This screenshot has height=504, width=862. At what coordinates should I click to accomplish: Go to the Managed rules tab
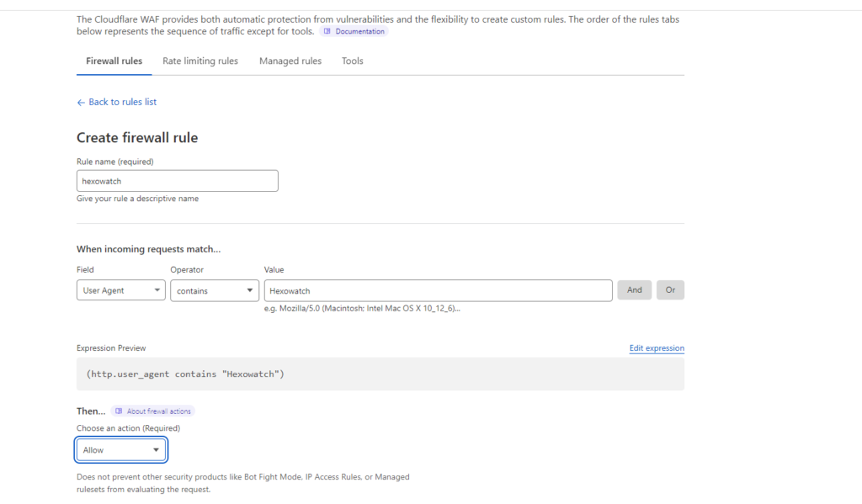tap(290, 61)
